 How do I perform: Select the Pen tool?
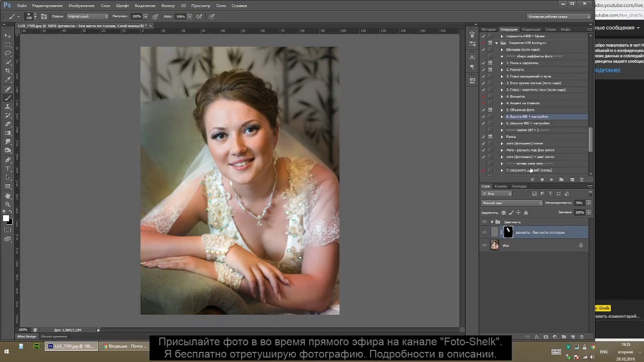[8, 159]
